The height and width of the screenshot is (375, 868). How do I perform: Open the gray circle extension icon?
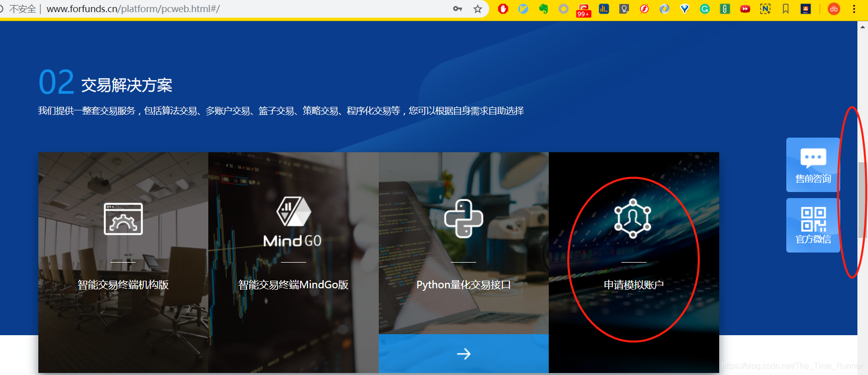coord(563,9)
